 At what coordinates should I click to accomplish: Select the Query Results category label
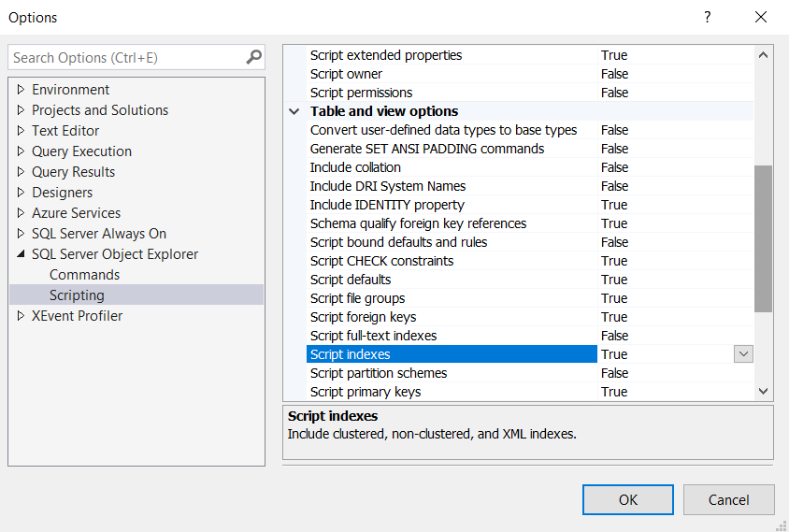click(x=74, y=172)
